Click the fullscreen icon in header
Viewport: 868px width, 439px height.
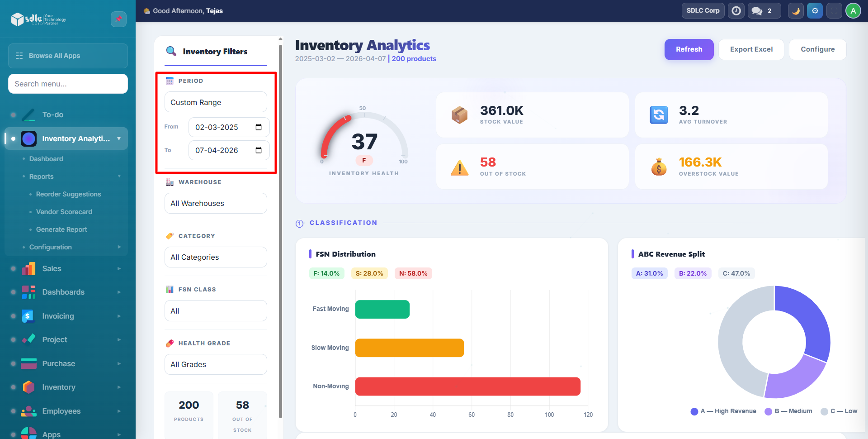(834, 11)
